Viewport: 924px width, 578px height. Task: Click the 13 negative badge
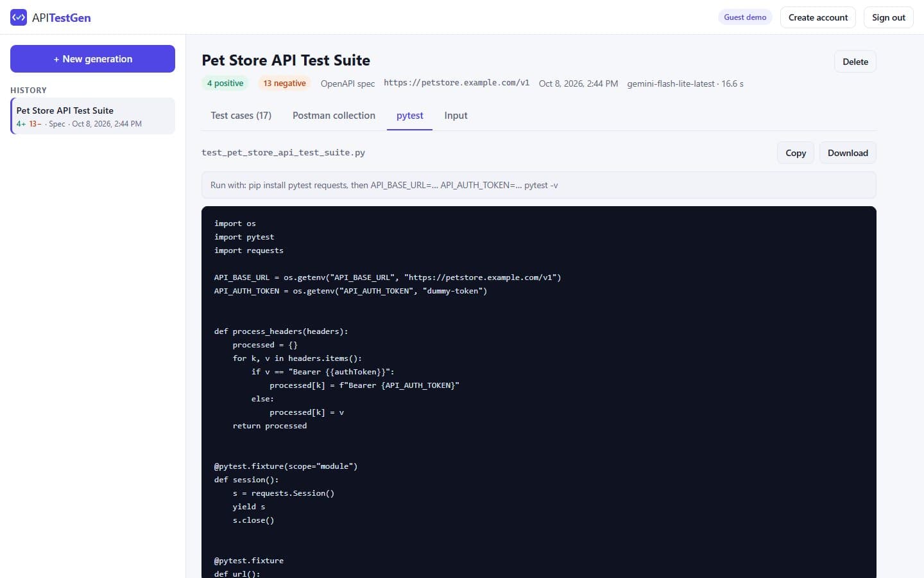[284, 83]
